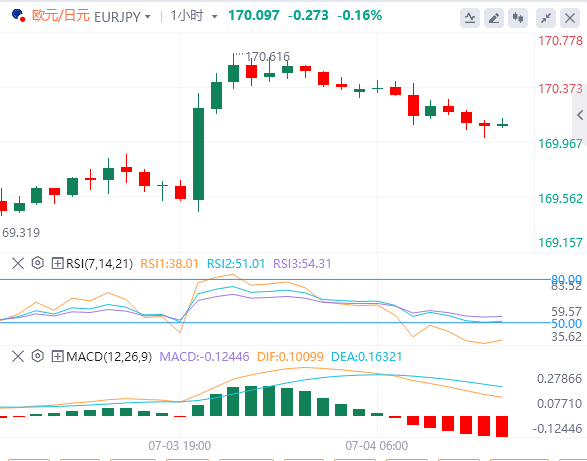
Task: Click the current price 170.097
Action: 254,15
